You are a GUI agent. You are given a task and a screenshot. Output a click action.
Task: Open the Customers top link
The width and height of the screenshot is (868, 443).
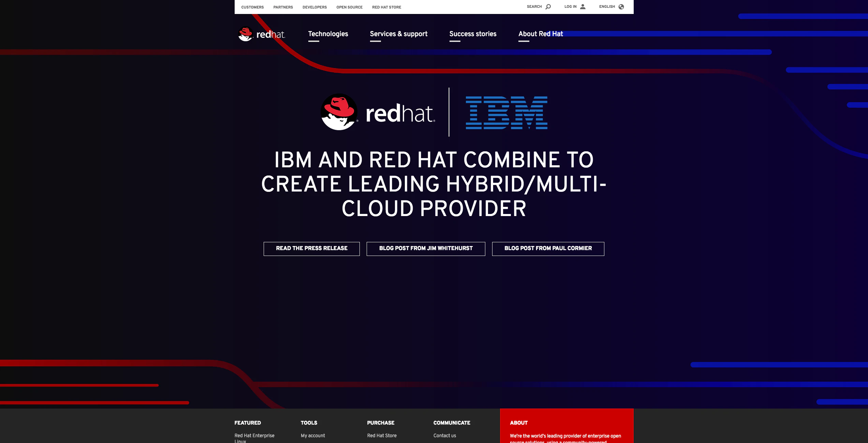click(252, 7)
